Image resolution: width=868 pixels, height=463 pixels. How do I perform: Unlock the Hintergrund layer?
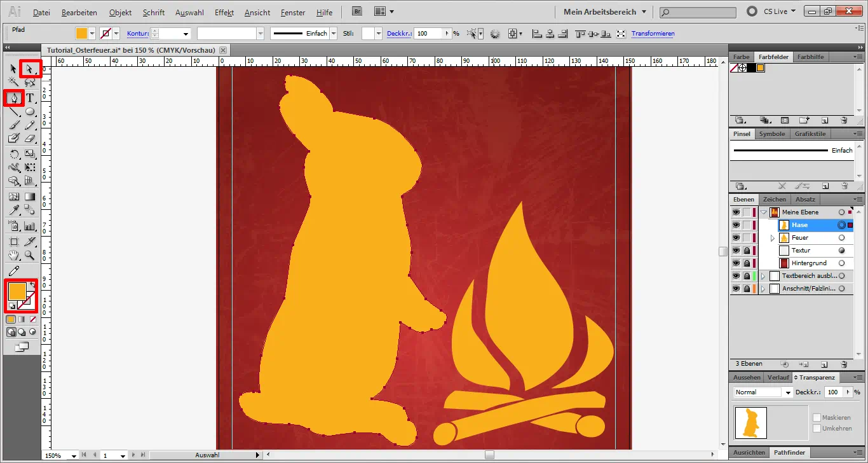(x=747, y=263)
